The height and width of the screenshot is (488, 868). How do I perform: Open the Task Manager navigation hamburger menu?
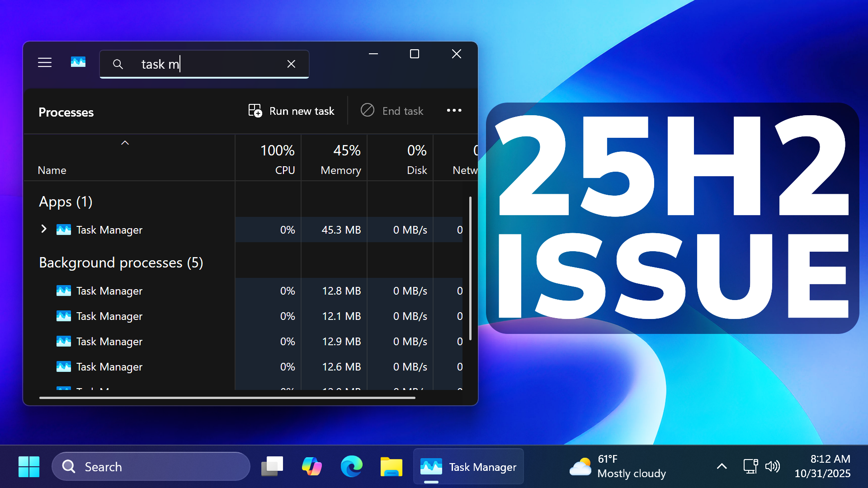coord(44,62)
